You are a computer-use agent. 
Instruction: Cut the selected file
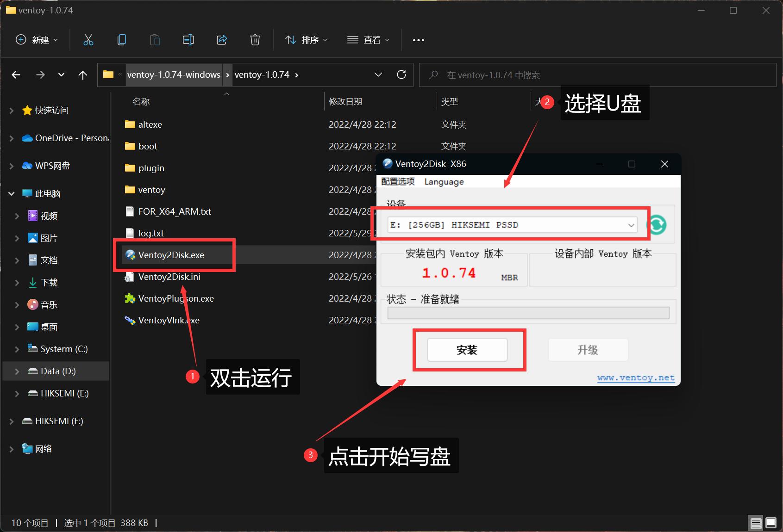pos(88,40)
